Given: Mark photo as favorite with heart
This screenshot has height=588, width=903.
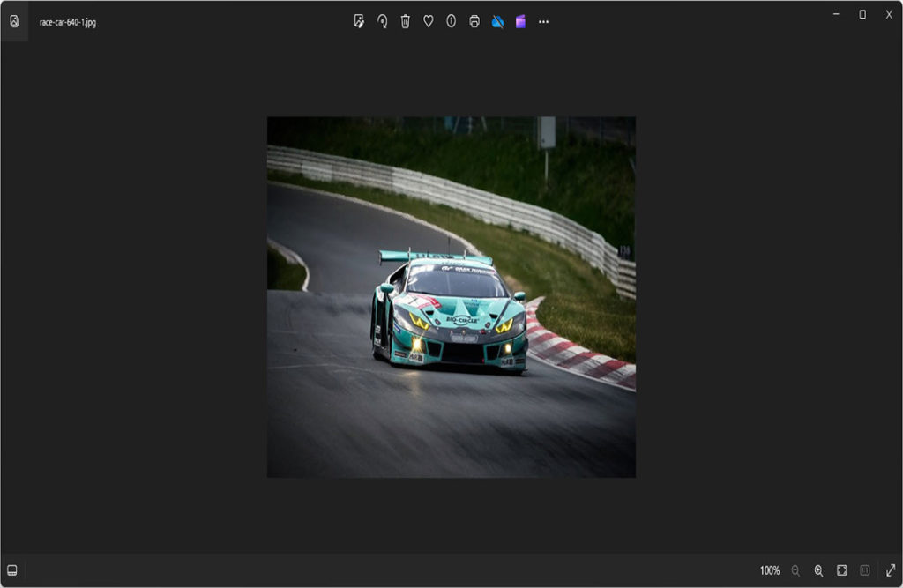Looking at the screenshot, I should click(x=428, y=21).
